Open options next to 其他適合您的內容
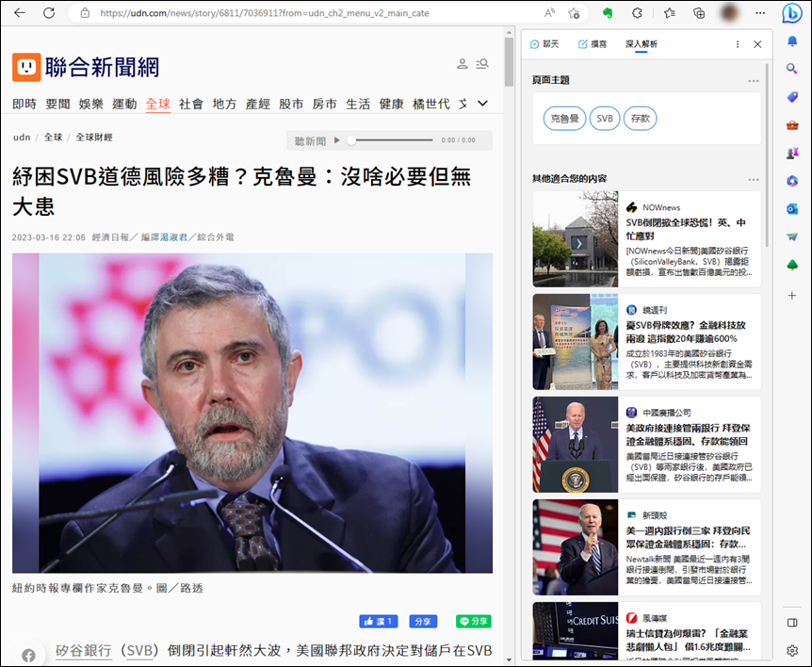 pyautogui.click(x=754, y=180)
